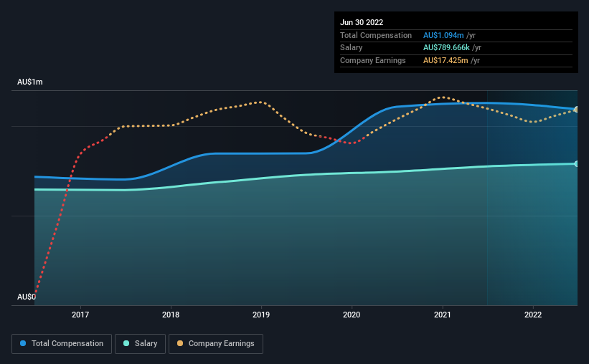Toggle the Company Earnings legend button
The height and width of the screenshot is (364, 589).
click(x=216, y=344)
